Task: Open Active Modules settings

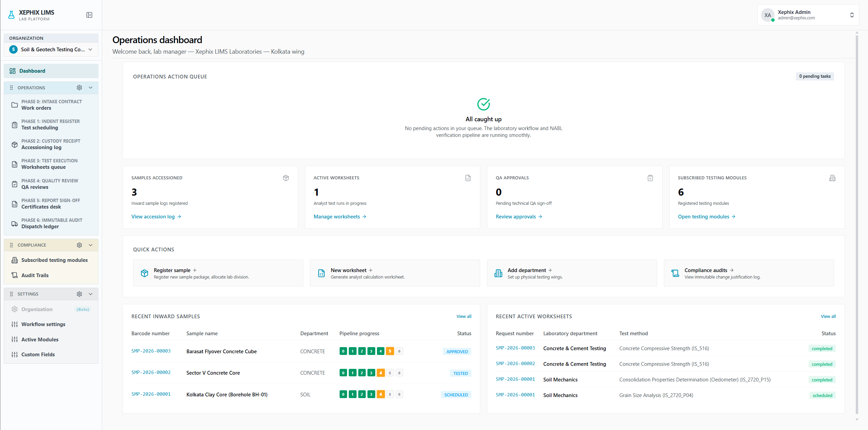Action: (x=51, y=340)
